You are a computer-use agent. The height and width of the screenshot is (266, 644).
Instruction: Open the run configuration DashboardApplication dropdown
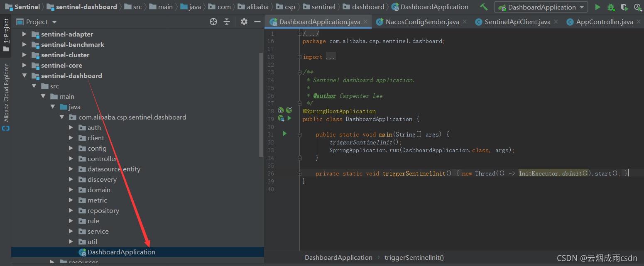point(541,7)
